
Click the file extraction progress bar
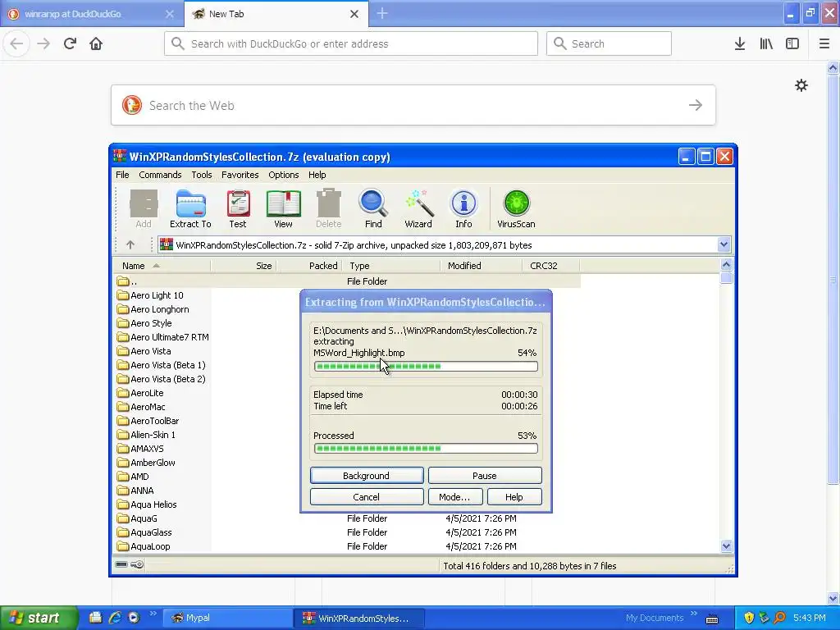[x=426, y=367]
